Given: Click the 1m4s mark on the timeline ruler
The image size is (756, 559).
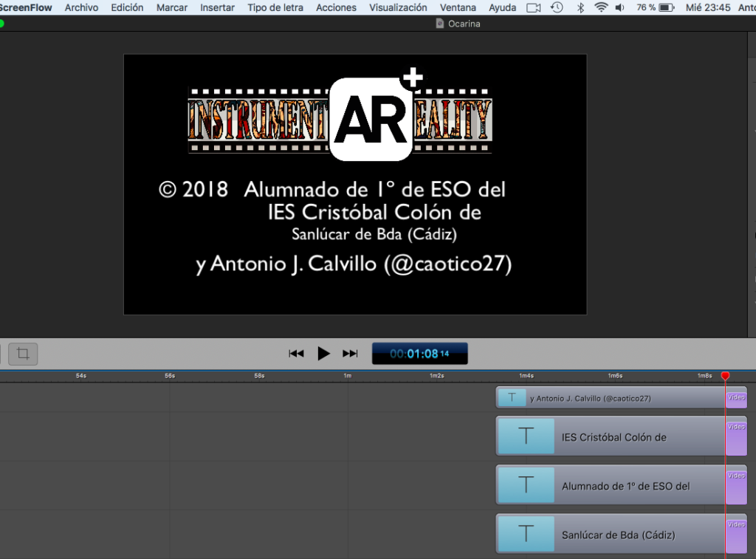Looking at the screenshot, I should pos(526,376).
